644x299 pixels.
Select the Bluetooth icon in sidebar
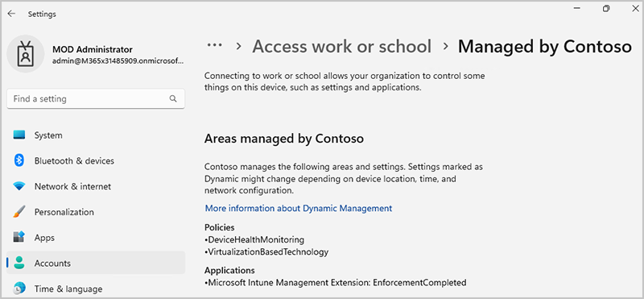[x=19, y=160]
